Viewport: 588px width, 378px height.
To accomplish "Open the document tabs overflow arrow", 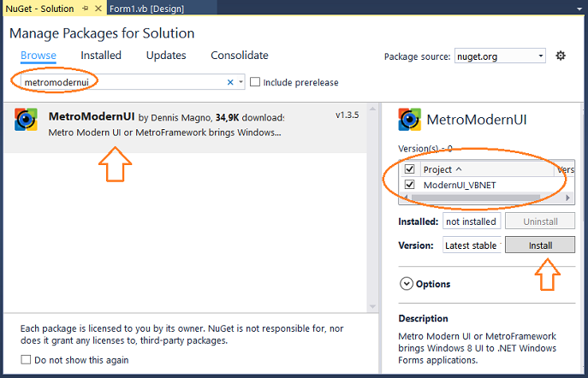I will coord(579,9).
